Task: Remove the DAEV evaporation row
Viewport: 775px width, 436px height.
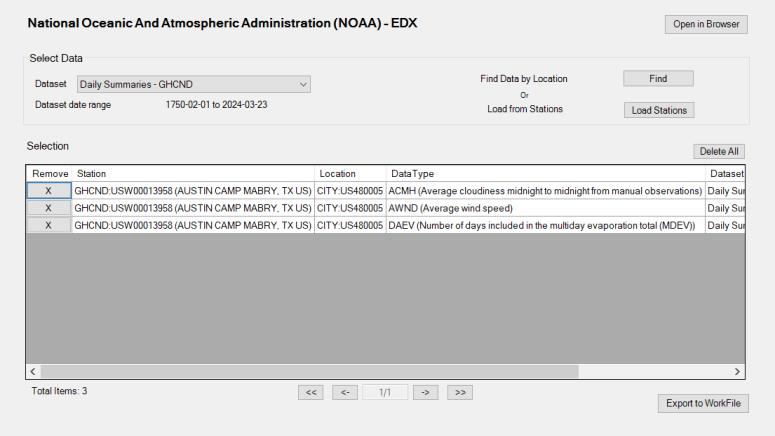Action: [x=48, y=225]
